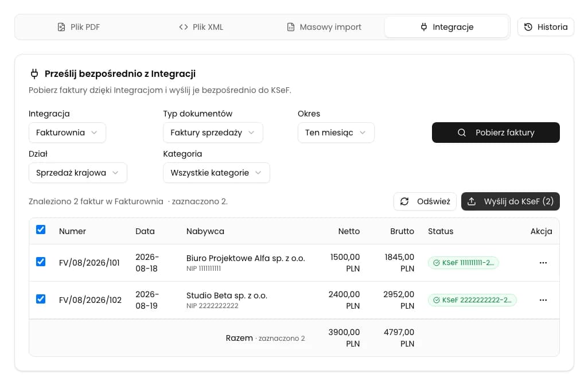Viewport: 588px width, 385px height.
Task: Click buyer Studio Beta sp. z o.o.
Action: 227,295
